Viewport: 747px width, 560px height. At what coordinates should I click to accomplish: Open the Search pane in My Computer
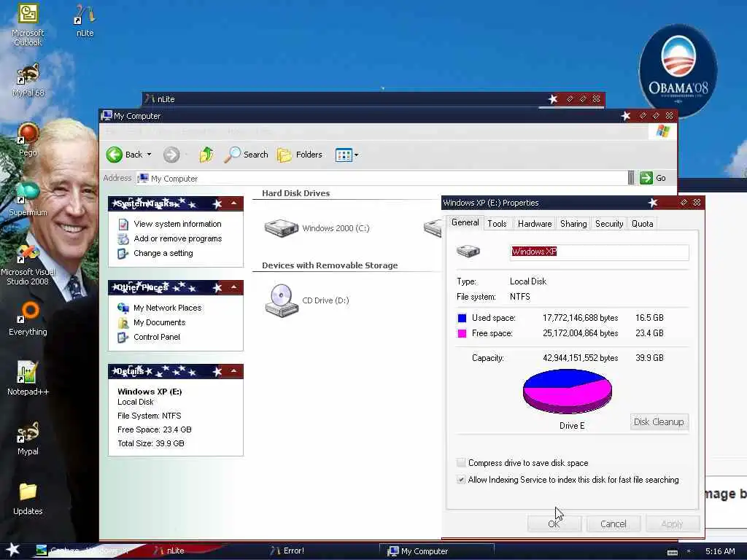click(246, 155)
